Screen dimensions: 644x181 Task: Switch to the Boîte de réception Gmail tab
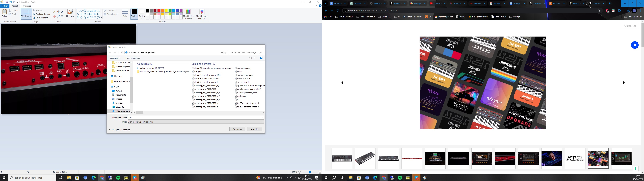point(458,4)
